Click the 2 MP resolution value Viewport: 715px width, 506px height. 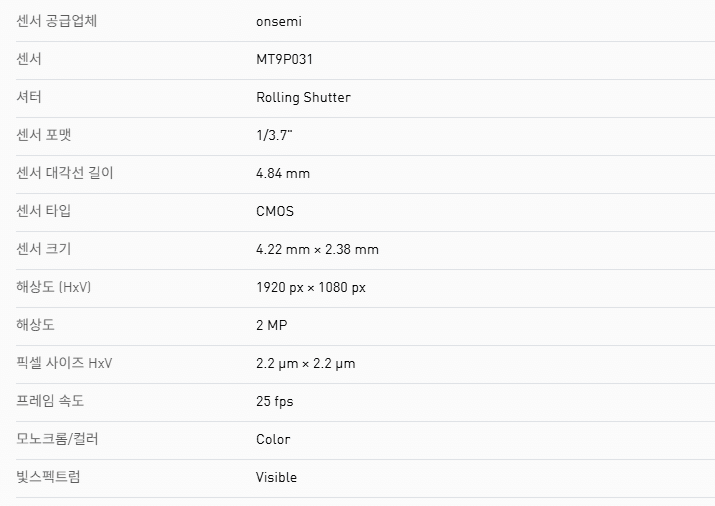[272, 325]
